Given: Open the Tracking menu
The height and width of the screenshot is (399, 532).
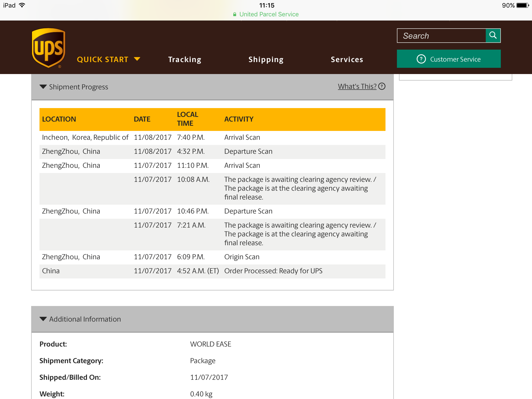Looking at the screenshot, I should click(x=185, y=59).
